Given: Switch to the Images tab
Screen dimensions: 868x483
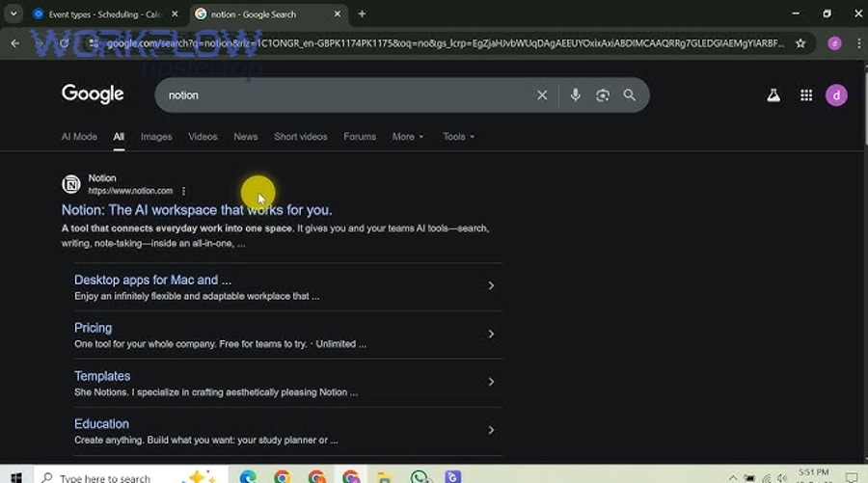Looking at the screenshot, I should 156,137.
